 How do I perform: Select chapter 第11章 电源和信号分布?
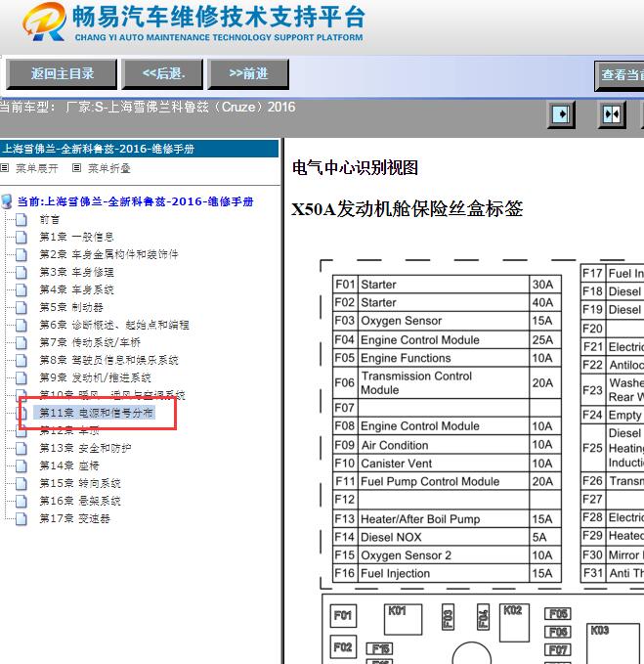click(x=96, y=413)
